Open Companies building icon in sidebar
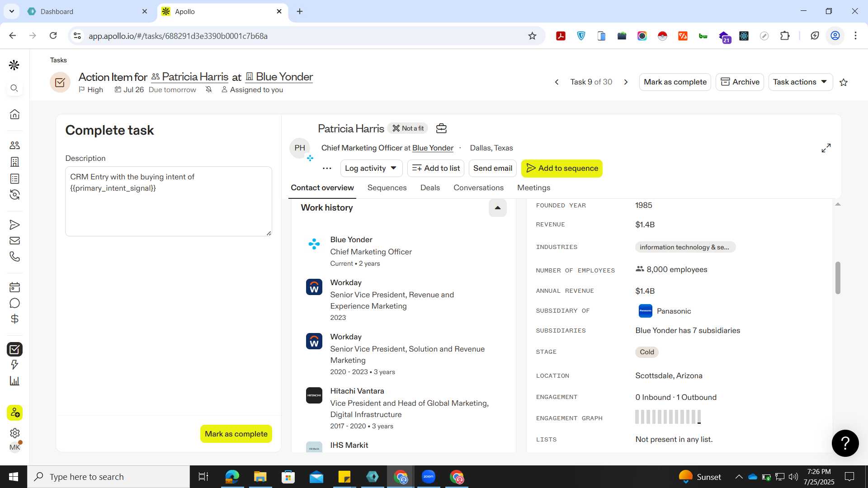Screen dimensions: 868x488 [14, 162]
